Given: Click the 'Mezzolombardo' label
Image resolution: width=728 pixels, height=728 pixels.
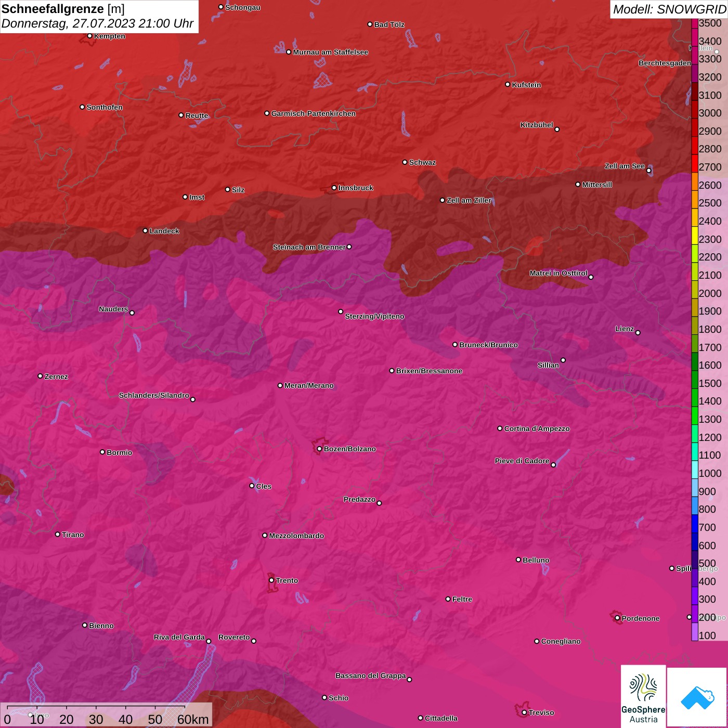Looking at the screenshot, I should coord(296,536).
